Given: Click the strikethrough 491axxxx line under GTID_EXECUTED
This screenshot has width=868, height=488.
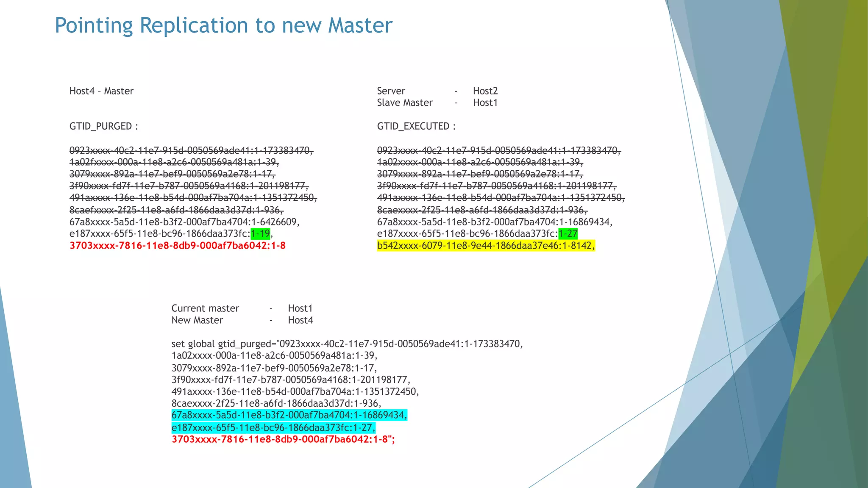Looking at the screenshot, I should point(501,198).
